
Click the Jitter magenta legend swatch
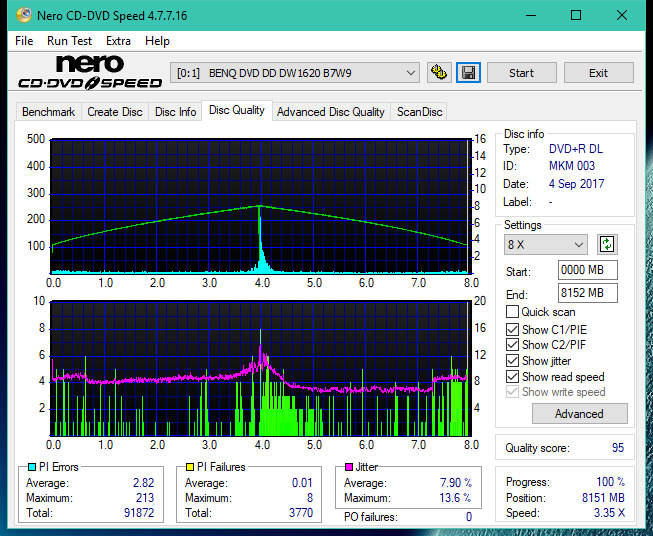[349, 467]
